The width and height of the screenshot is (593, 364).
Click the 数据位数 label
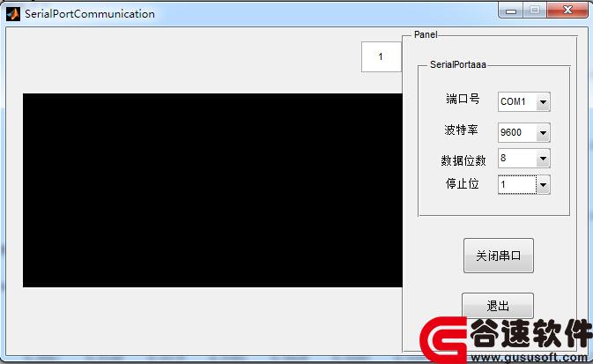[463, 160]
